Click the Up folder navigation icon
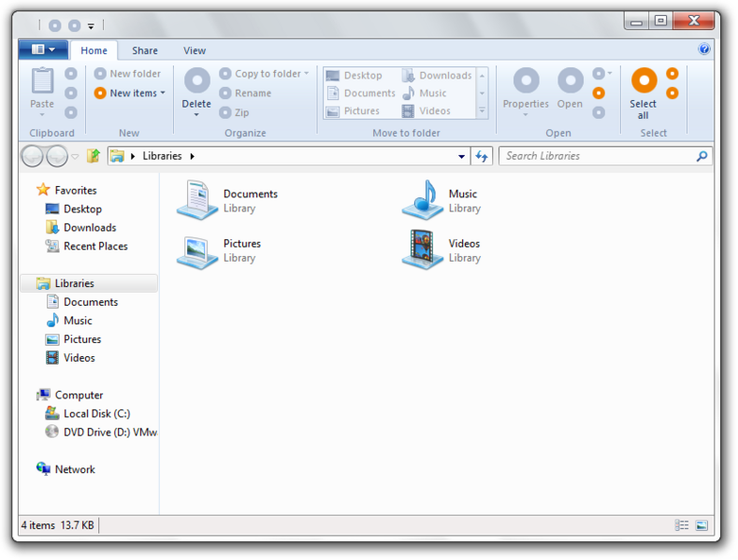Image resolution: width=738 pixels, height=560 pixels. (x=94, y=156)
